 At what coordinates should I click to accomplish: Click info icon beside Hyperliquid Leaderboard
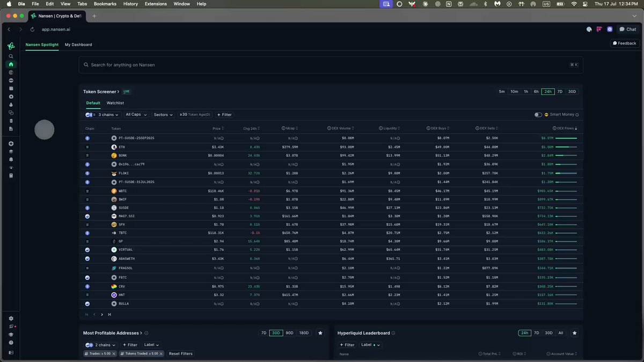point(394,333)
